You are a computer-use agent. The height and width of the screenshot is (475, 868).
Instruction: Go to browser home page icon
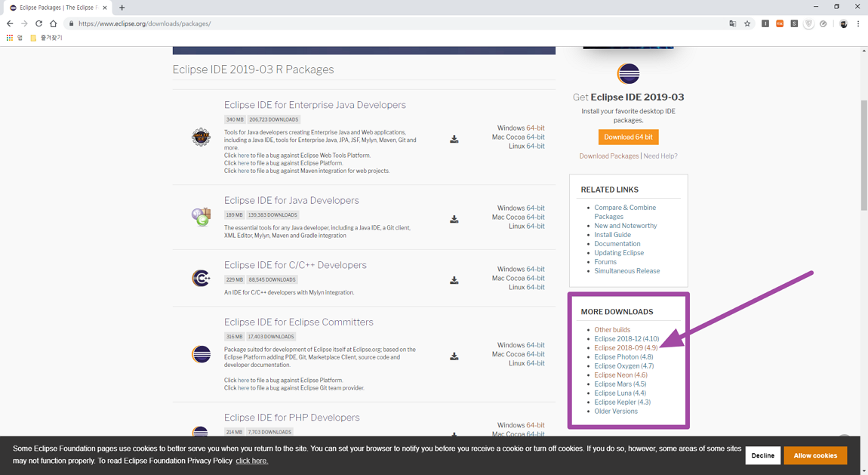click(x=53, y=24)
